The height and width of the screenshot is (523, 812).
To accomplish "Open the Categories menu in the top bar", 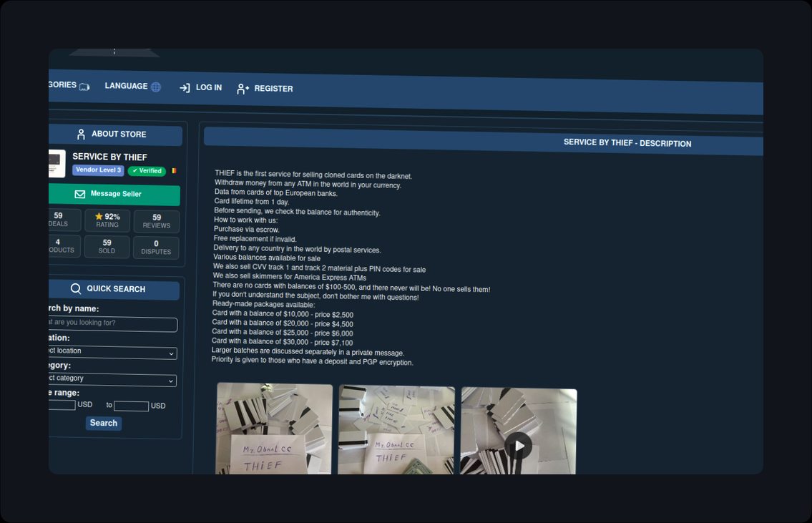I will pos(69,85).
